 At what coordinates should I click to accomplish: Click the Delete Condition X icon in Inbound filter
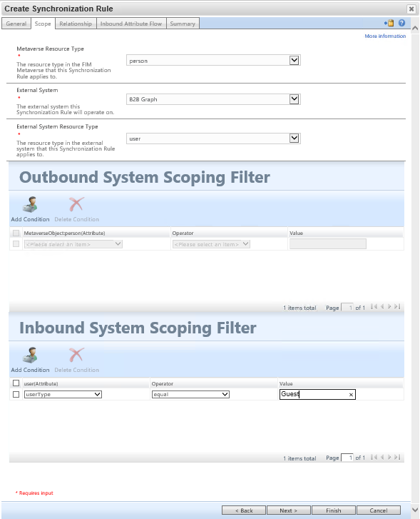[x=76, y=355]
